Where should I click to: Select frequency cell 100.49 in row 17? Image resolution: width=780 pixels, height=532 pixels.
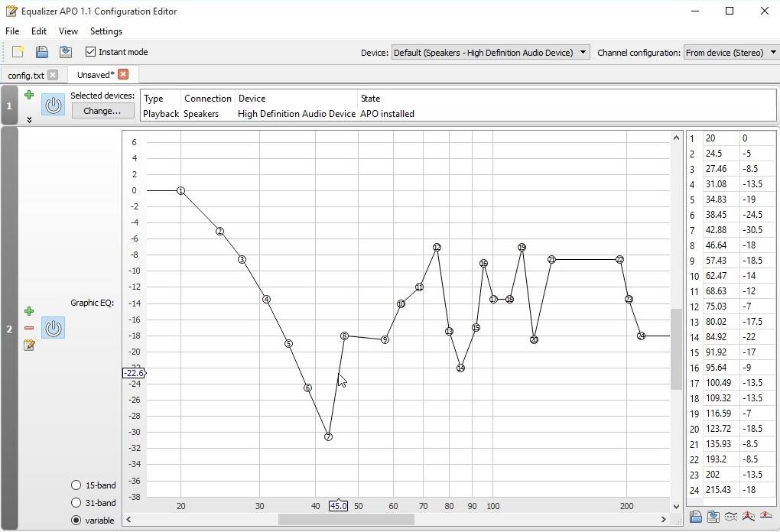[721, 383]
